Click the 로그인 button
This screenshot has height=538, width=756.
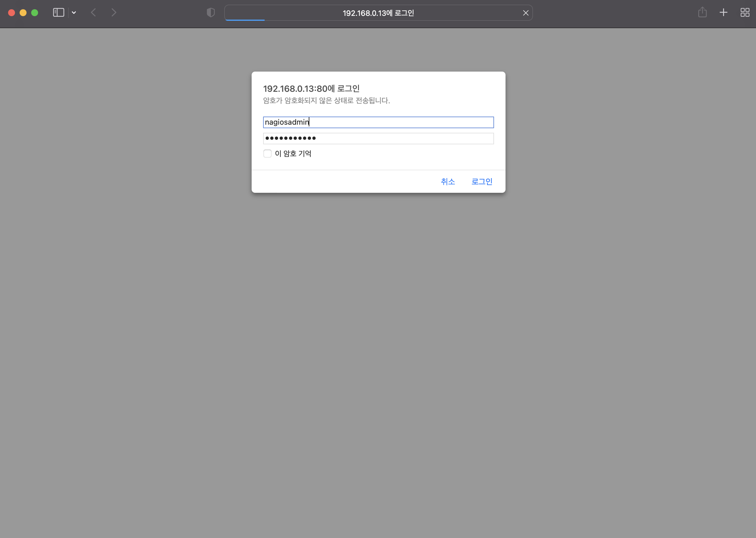coord(482,182)
